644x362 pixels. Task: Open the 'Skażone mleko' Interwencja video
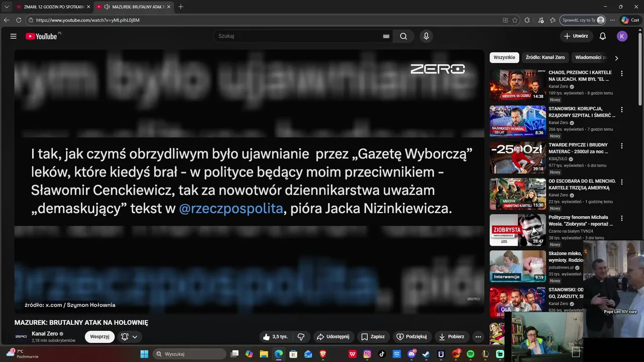point(518,266)
